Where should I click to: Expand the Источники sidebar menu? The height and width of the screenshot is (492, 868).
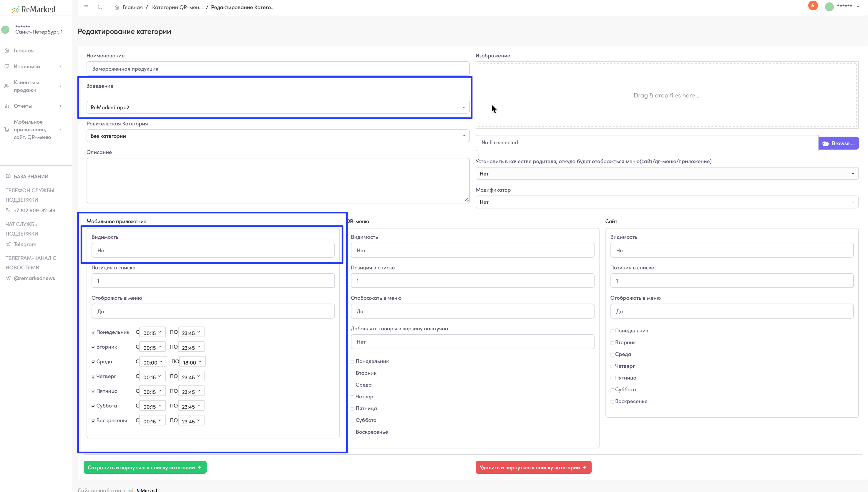pyautogui.click(x=33, y=67)
